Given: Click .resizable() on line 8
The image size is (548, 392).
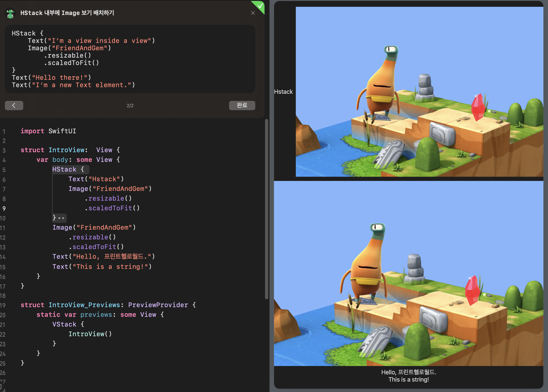Looking at the screenshot, I should (x=108, y=198).
